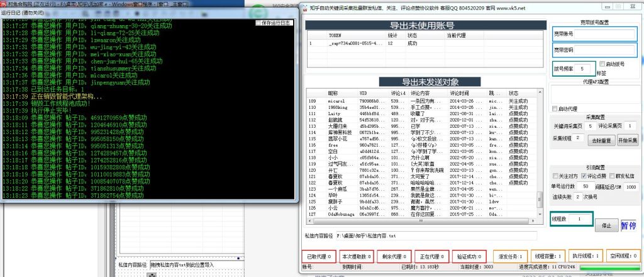Click the 导出未使用账号 header button
The height and width of the screenshot is (277, 644).
(426, 25)
